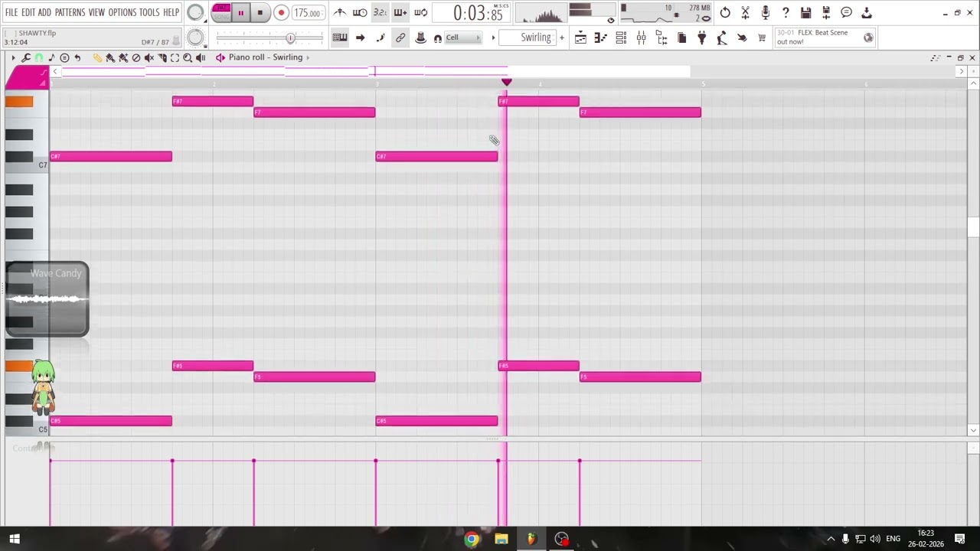This screenshot has width=980, height=551.
Task: Click the circled-lines icon in piano roll toolbar
Action: 64,57
